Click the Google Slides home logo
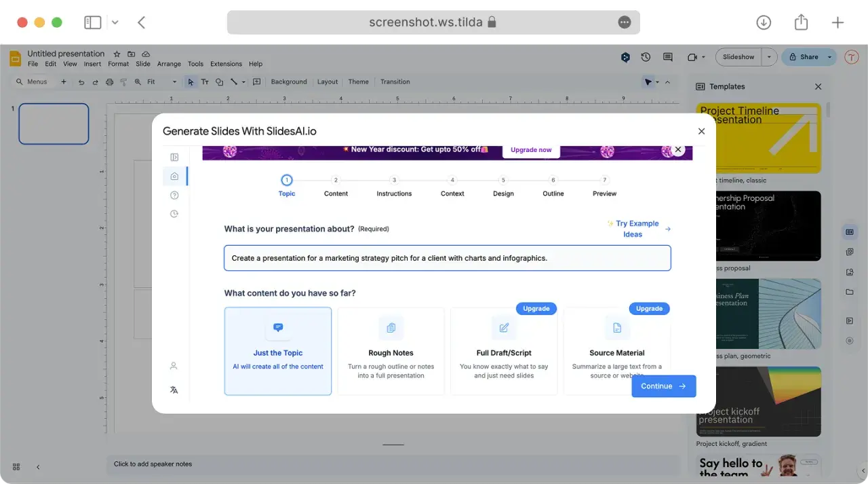The image size is (868, 484). click(15, 58)
